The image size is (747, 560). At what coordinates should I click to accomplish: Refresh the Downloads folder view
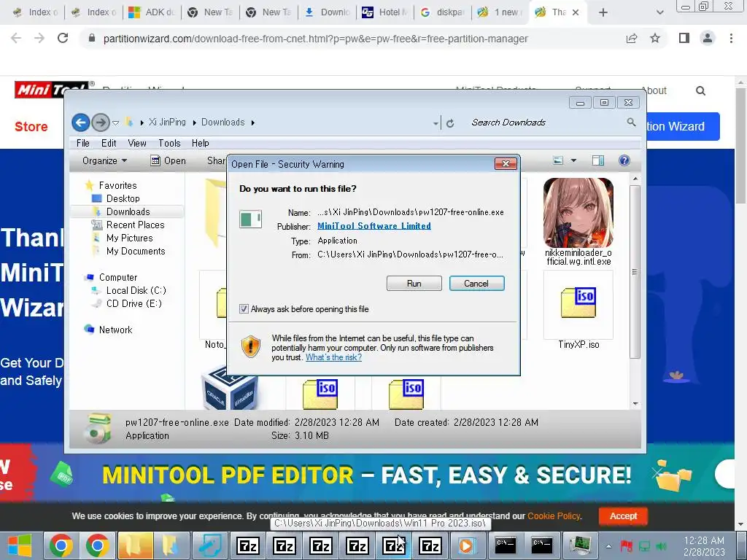pyautogui.click(x=449, y=122)
